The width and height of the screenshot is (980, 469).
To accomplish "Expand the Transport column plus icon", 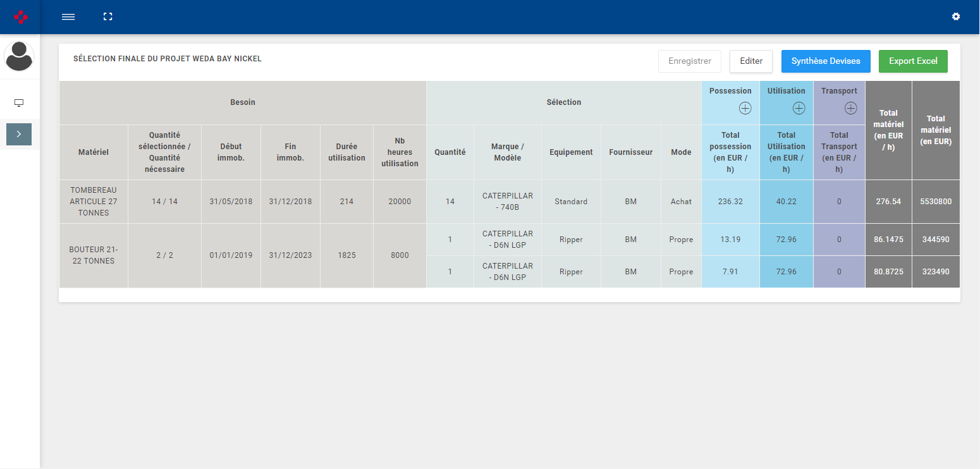I will click(x=850, y=109).
